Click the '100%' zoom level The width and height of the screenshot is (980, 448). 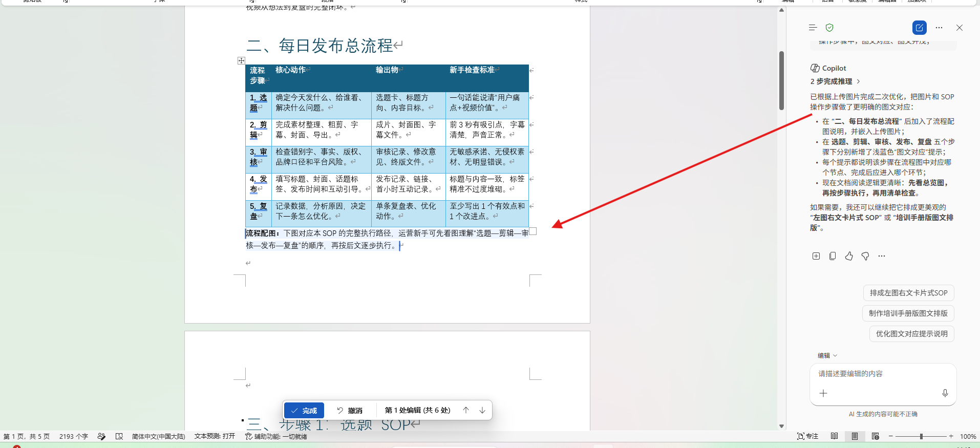(x=968, y=437)
